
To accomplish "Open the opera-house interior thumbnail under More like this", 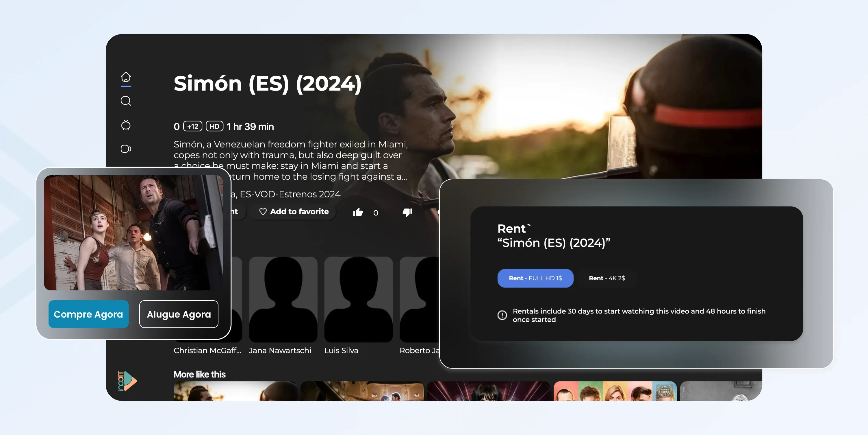I will (x=362, y=391).
